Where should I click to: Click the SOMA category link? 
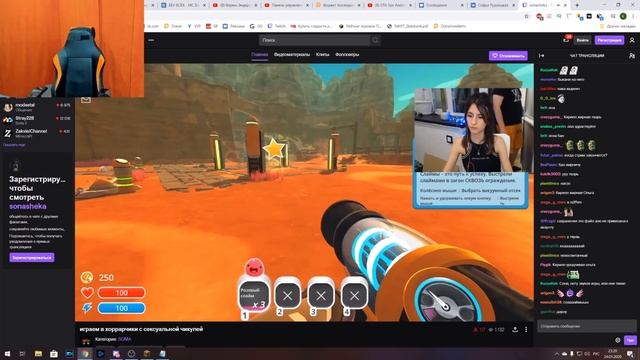[124, 339]
